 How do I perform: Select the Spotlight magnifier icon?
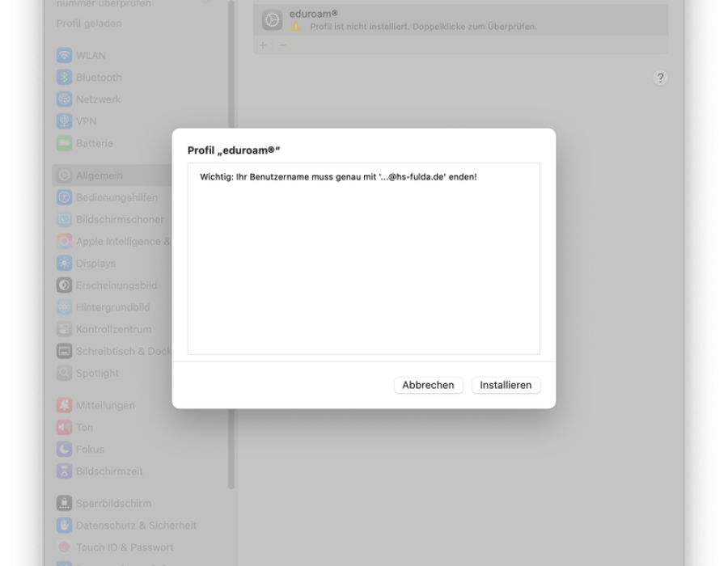(x=64, y=373)
